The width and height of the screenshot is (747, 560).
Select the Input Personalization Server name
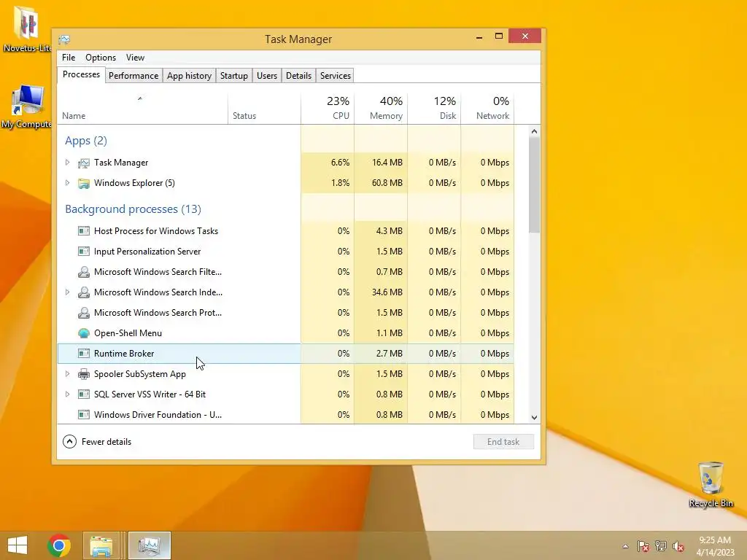tap(147, 252)
